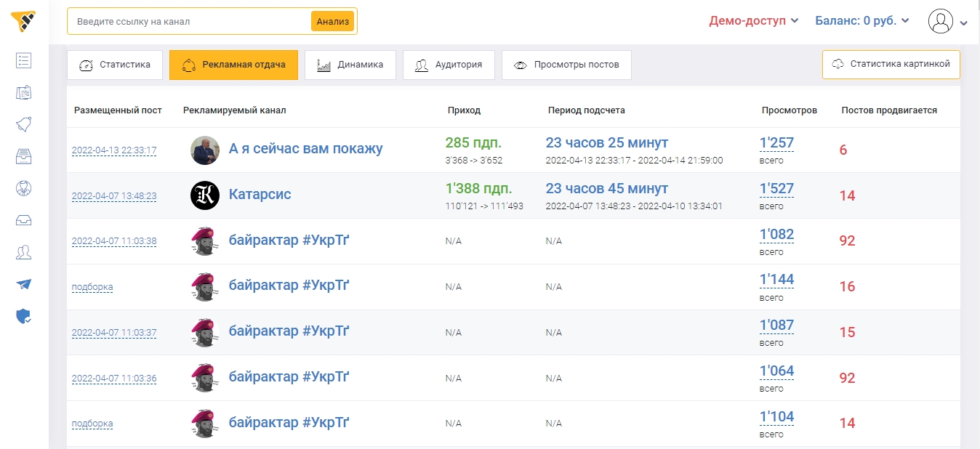Viewport: 980px width, 449px height.
Task: Open the inbox tray icon in sidebar
Action: (x=23, y=219)
